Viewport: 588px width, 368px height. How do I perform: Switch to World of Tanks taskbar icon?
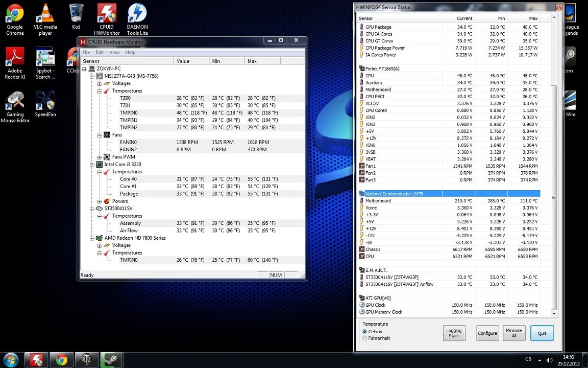87,360
